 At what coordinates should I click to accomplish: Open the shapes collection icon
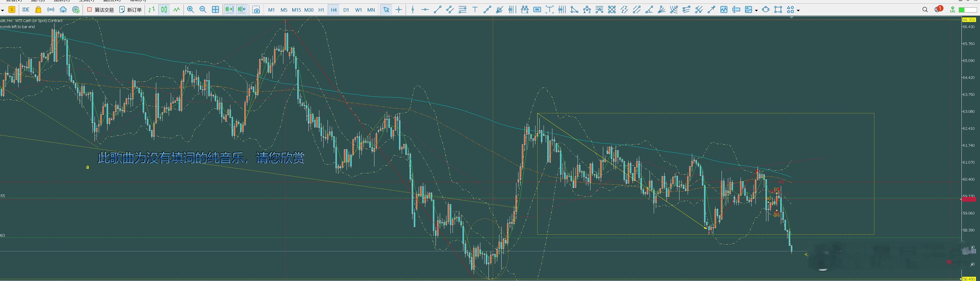click(x=791, y=10)
